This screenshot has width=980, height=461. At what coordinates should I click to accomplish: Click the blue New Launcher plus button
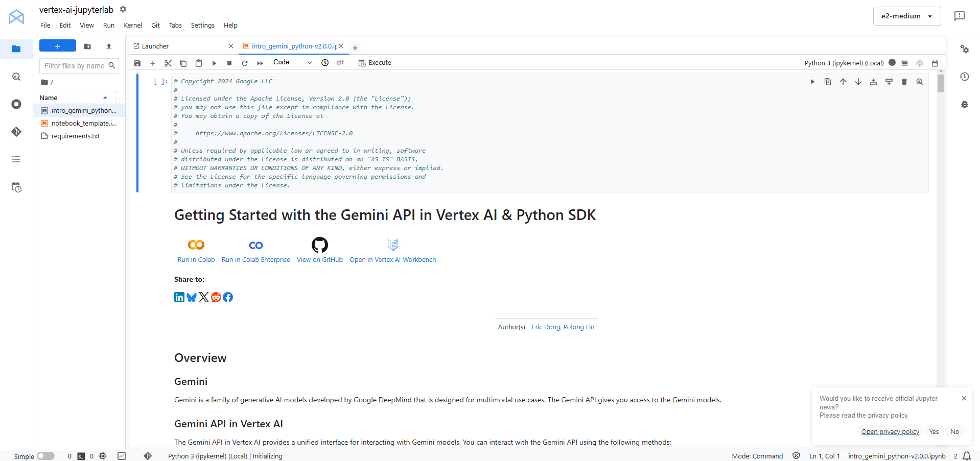pos(58,46)
